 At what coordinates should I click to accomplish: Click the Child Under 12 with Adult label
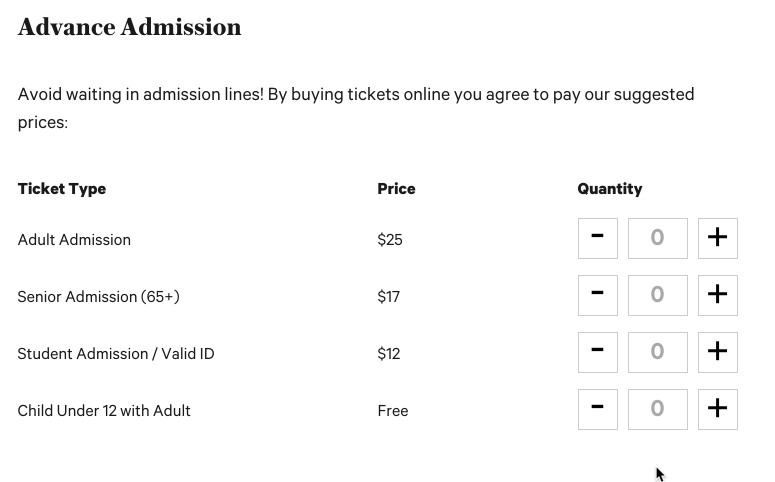click(x=104, y=411)
